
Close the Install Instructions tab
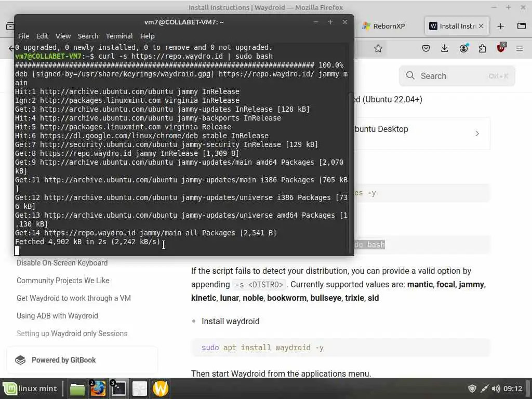(x=481, y=26)
